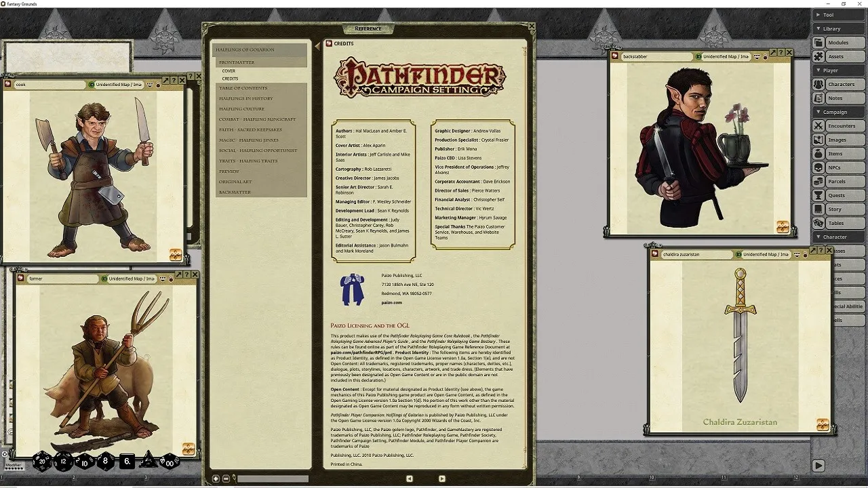
Task: Expand the Table of Contents chapter
Action: point(261,88)
